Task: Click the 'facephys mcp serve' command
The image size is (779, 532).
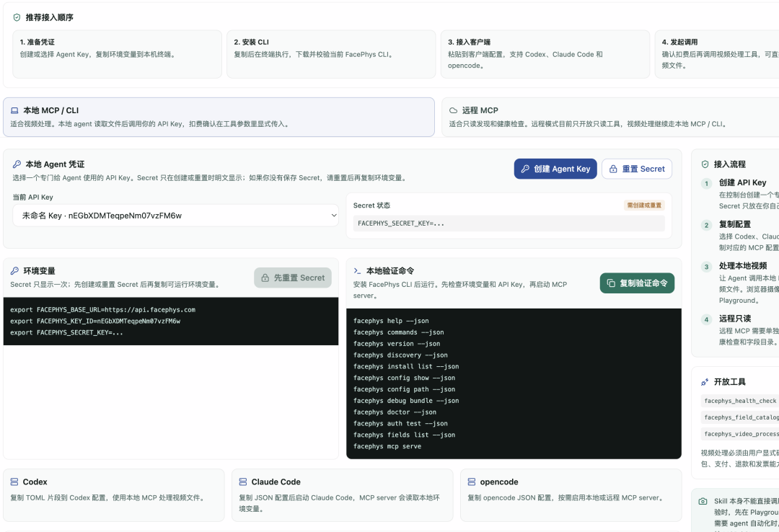Action: 387,446
